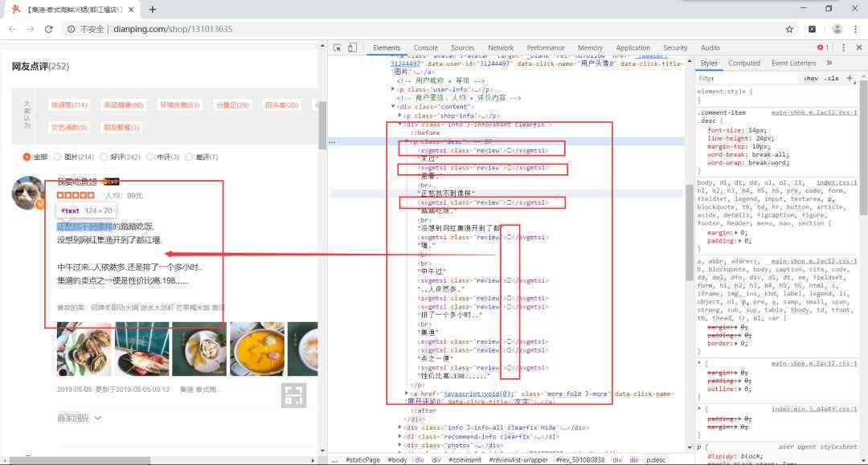Select the 差评(7) filter radio button
868x465 pixels.
[x=189, y=157]
